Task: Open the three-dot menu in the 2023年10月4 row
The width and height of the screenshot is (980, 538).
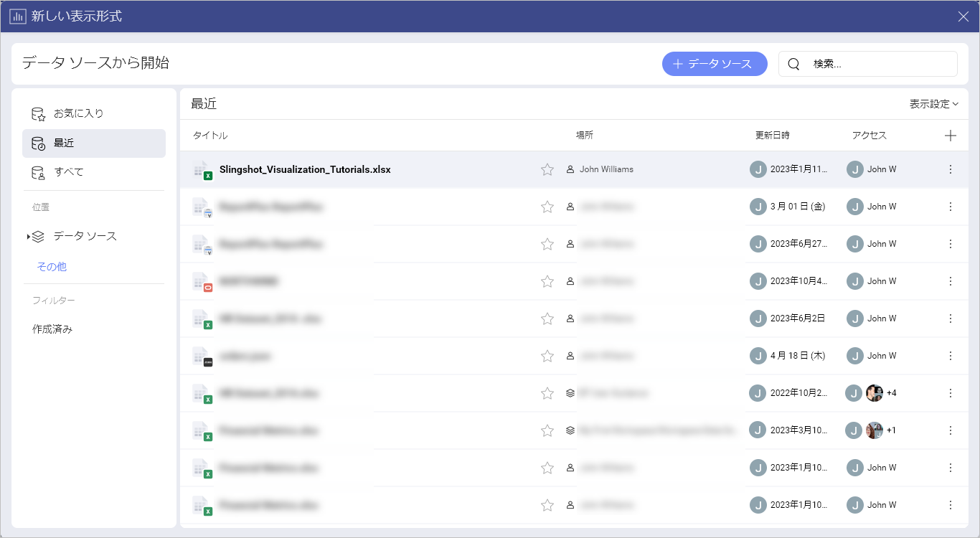Action: [951, 281]
